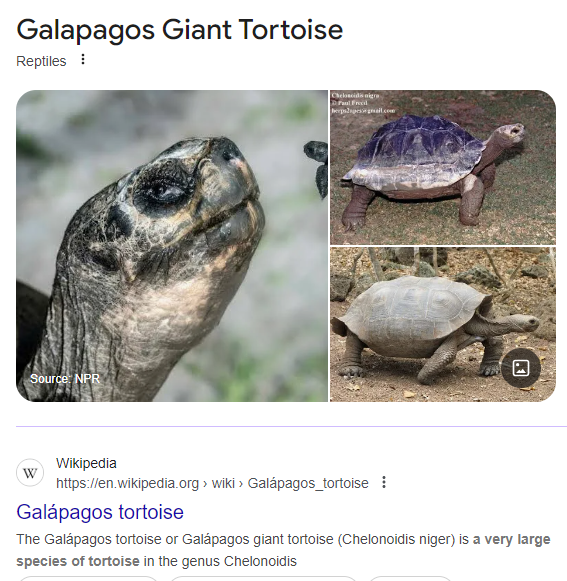567x581 pixels.
Task: Open the dark-shelled tortoise photo on grass
Action: point(443,167)
